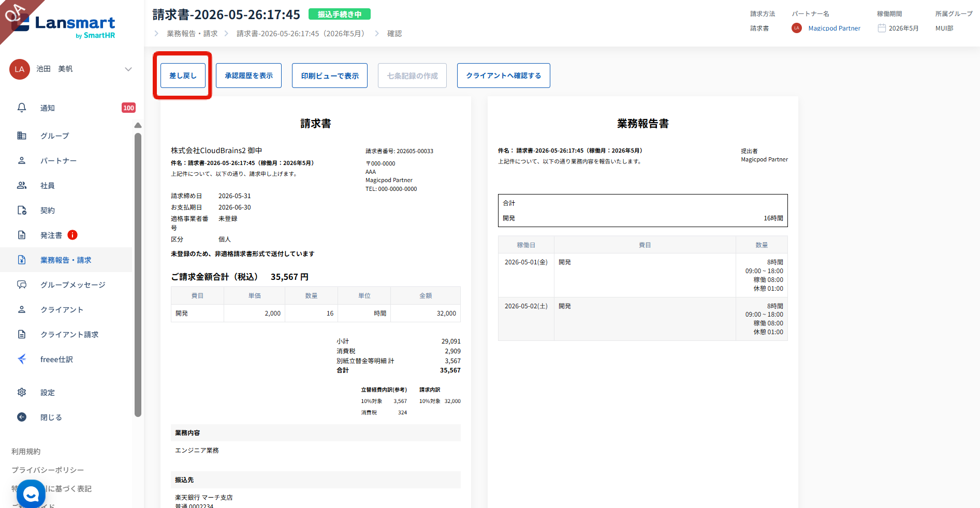
Task: Click the 七条記録の作成 button
Action: click(x=412, y=76)
